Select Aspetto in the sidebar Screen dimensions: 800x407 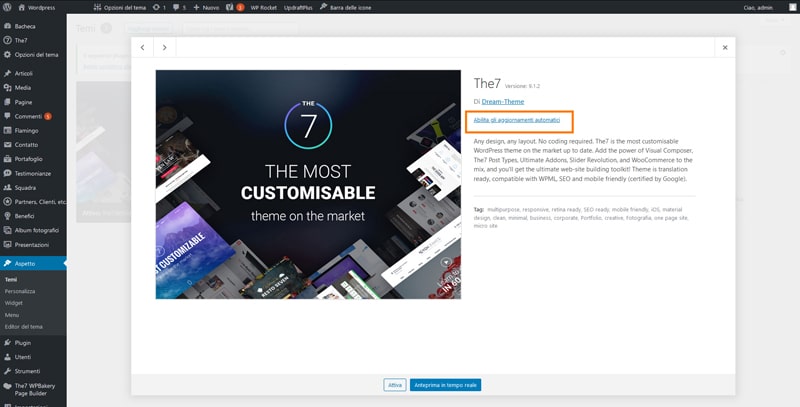33,264
